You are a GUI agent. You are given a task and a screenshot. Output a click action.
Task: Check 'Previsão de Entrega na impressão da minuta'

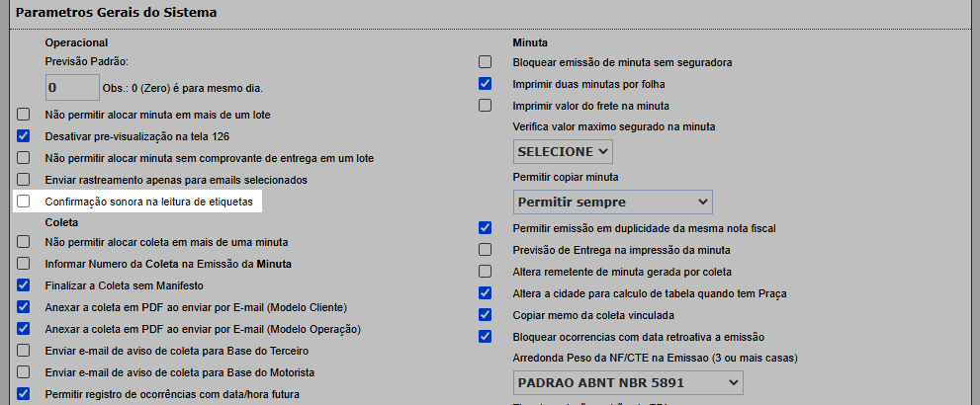[485, 250]
